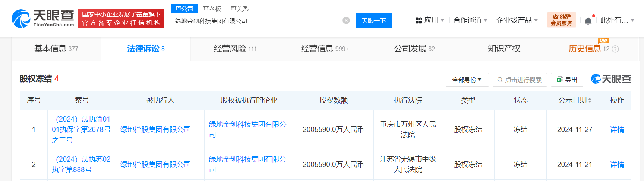This screenshot has width=644, height=181.
Task: Open the TianYanCha home logo
Action: point(43,19)
